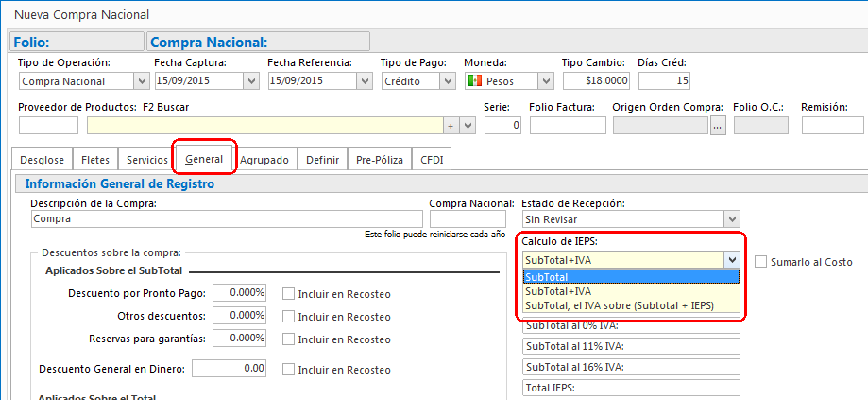Click the yellow supplier name field
Screen dimensions: 868x400
[x=265, y=125]
